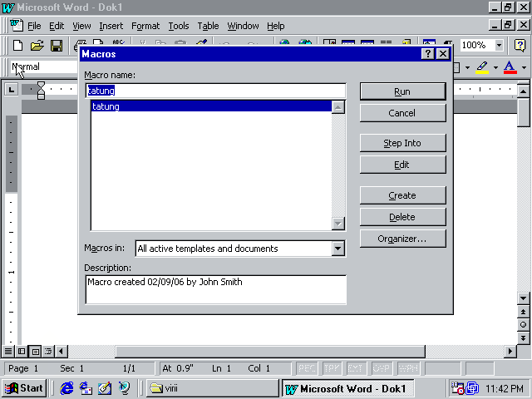Click the macro list scroll down arrow

pyautogui.click(x=338, y=224)
